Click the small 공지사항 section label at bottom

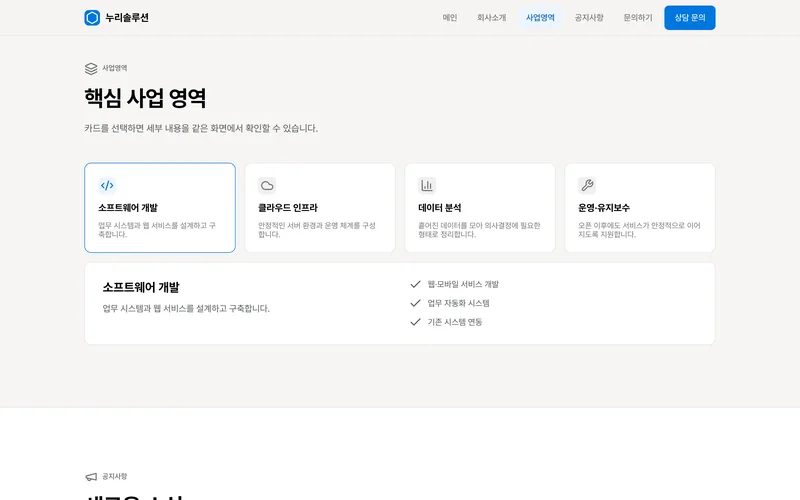coord(115,477)
